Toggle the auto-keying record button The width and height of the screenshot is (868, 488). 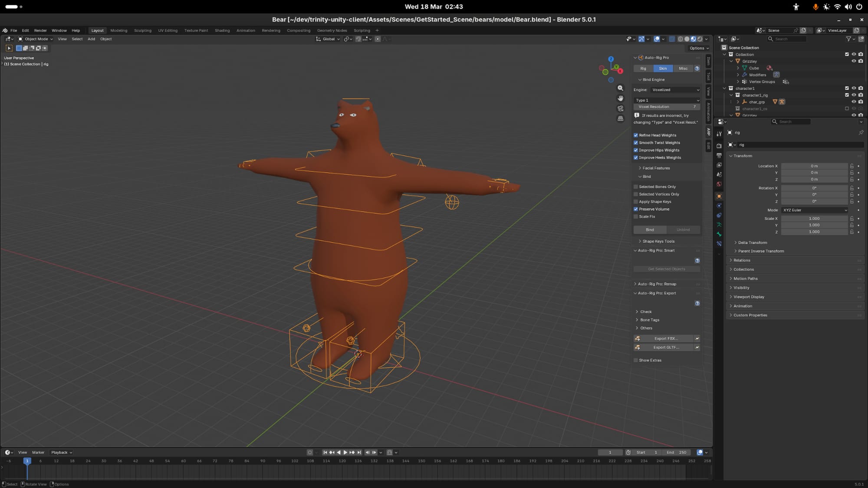(310, 452)
